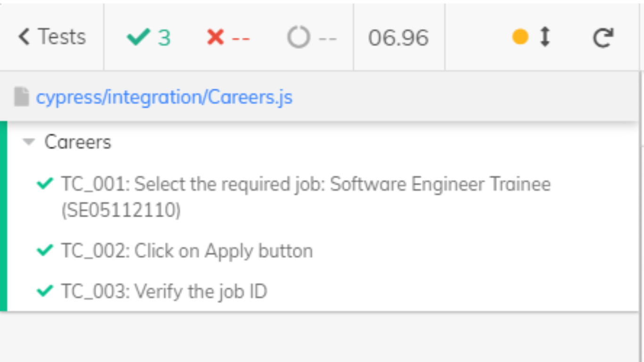The width and height of the screenshot is (644, 362).
Task: Click the green Careers suite status bar
Action: coord(3,216)
